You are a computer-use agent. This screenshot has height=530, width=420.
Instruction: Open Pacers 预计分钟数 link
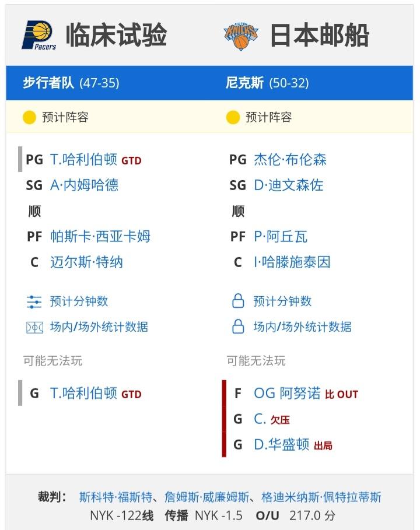tap(79, 301)
